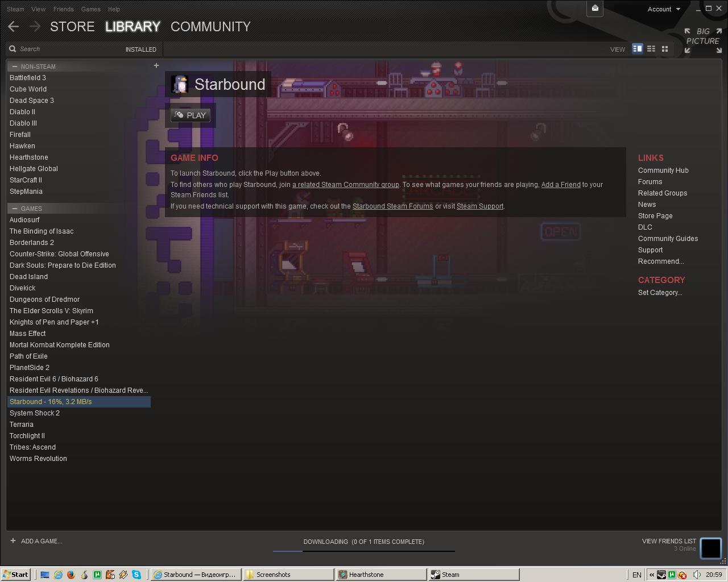Click the uTorrent tray icon
Viewport: 728px width, 582px height.
(672, 575)
